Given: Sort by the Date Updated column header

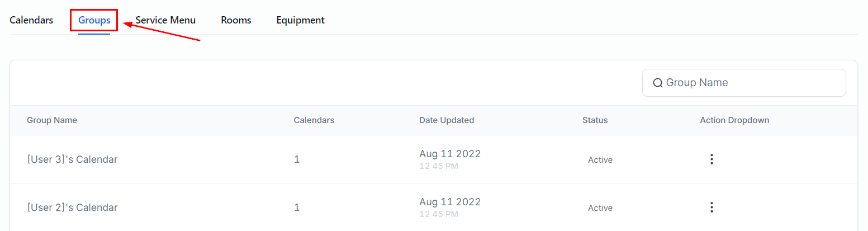Looking at the screenshot, I should tap(447, 120).
